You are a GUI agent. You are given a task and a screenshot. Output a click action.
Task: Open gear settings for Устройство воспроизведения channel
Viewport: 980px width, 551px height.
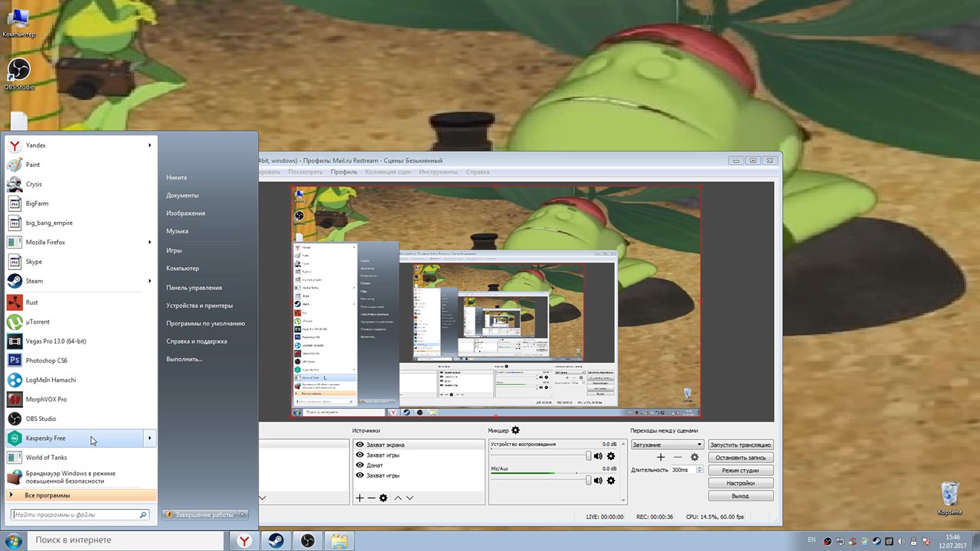(x=610, y=456)
